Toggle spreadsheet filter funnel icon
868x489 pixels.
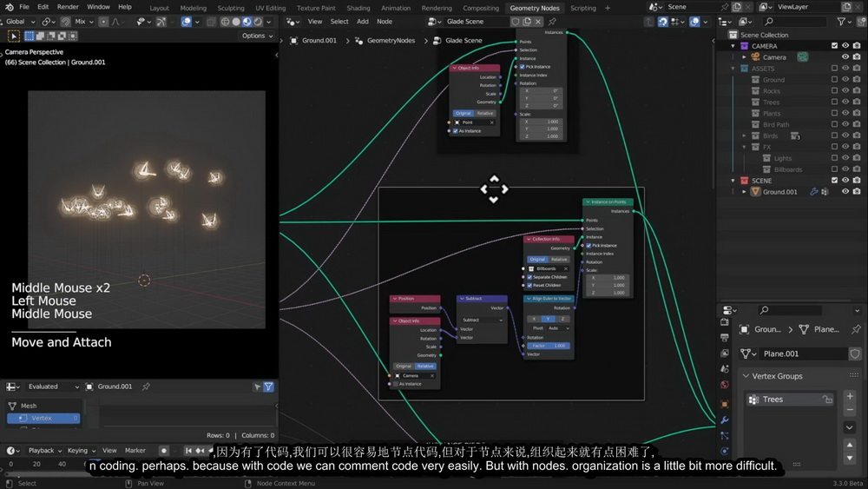pyautogui.click(x=268, y=387)
